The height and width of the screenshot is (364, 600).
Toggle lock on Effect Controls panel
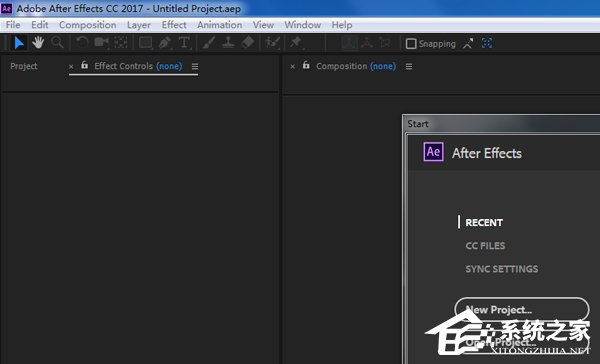[x=85, y=65]
